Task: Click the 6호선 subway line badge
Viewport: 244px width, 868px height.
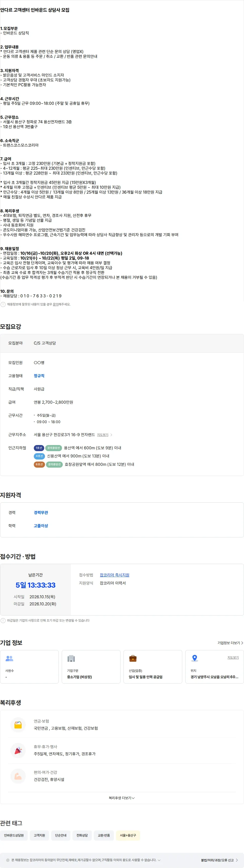Action: point(39,464)
